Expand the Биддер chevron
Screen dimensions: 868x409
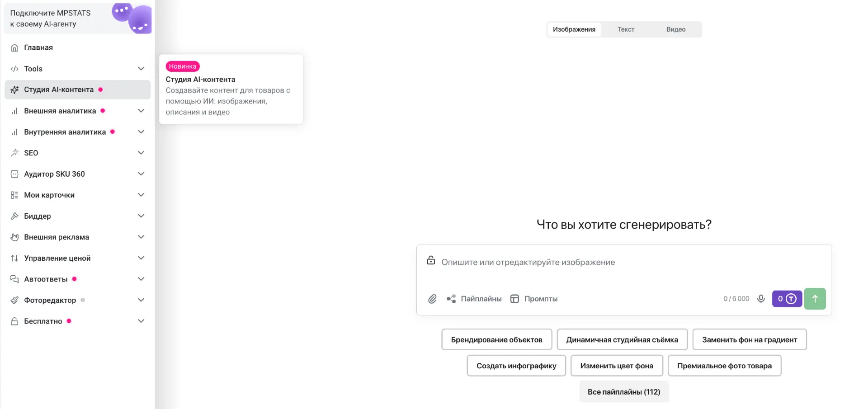[x=141, y=216]
